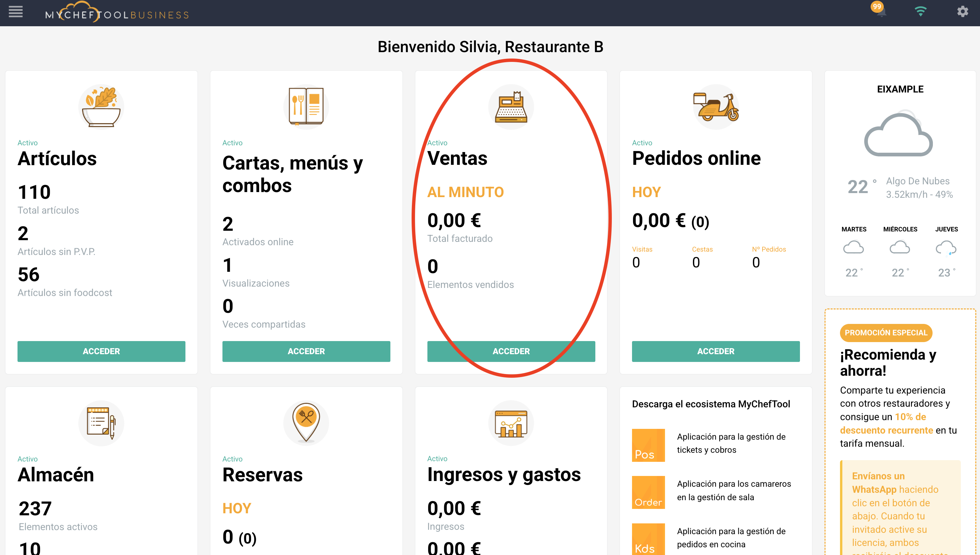Click the PROMOCIÓN ESPECIAL badge
The width and height of the screenshot is (980, 555).
click(x=886, y=333)
